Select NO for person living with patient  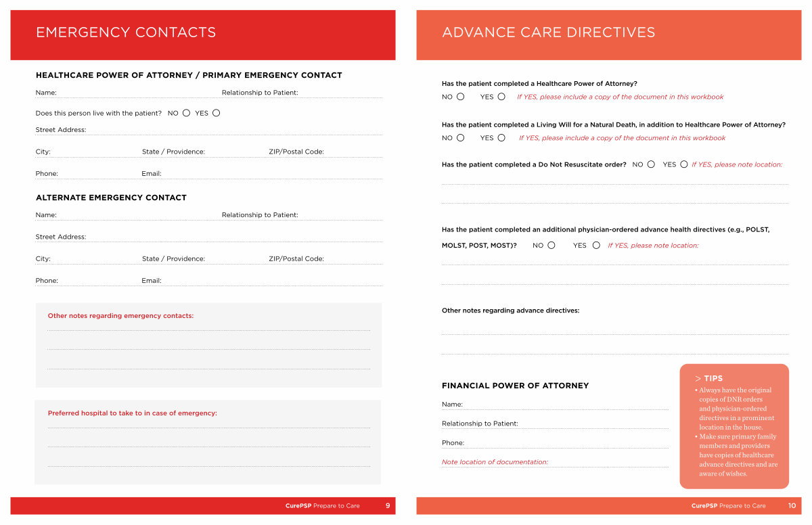coord(186,113)
